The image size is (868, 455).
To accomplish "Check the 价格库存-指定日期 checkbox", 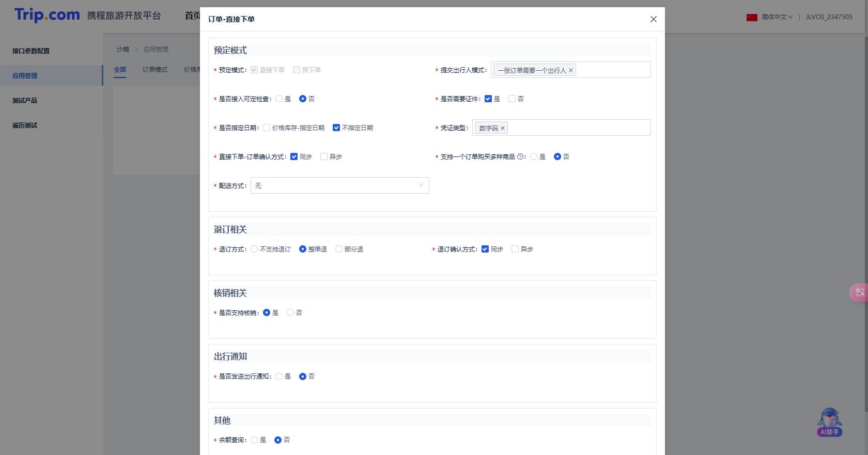I will 267,128.
